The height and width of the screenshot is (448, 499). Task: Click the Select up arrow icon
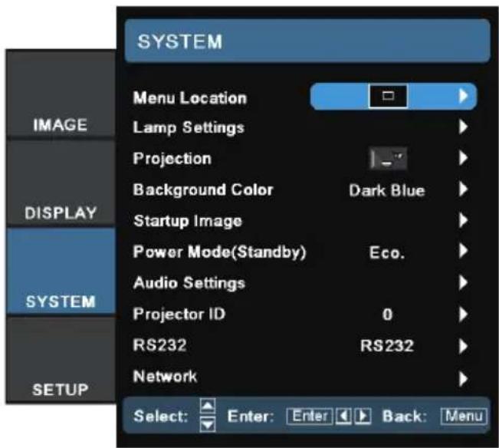208,406
